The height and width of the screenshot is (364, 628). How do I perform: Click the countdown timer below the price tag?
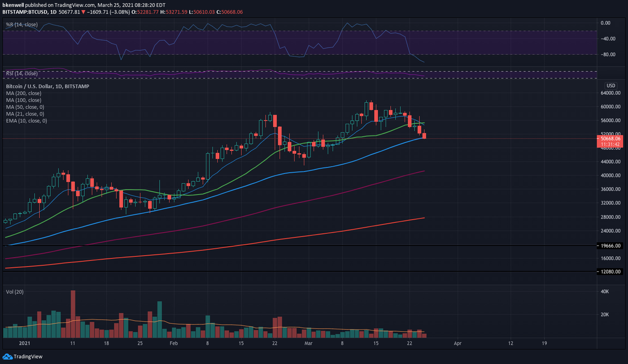coord(610,144)
